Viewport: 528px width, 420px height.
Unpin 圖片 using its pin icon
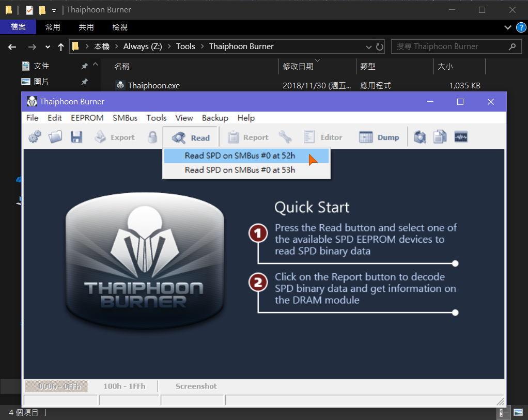(x=84, y=82)
